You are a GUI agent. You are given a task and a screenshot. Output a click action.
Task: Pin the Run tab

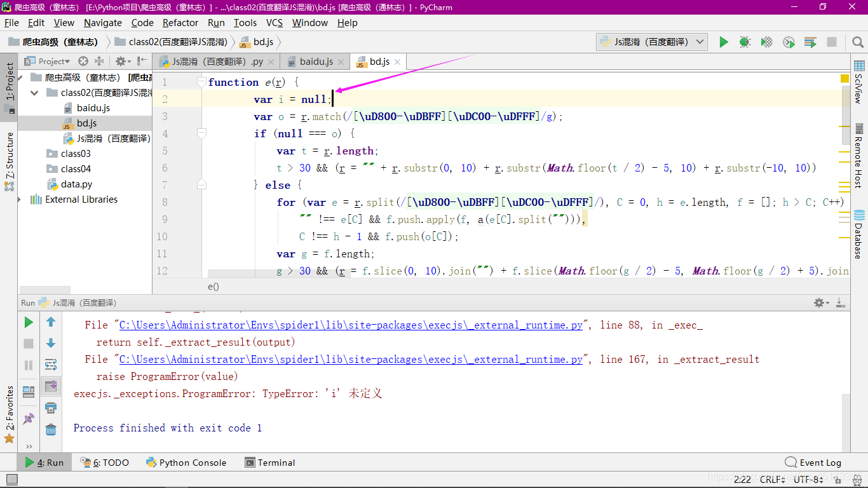point(29,419)
